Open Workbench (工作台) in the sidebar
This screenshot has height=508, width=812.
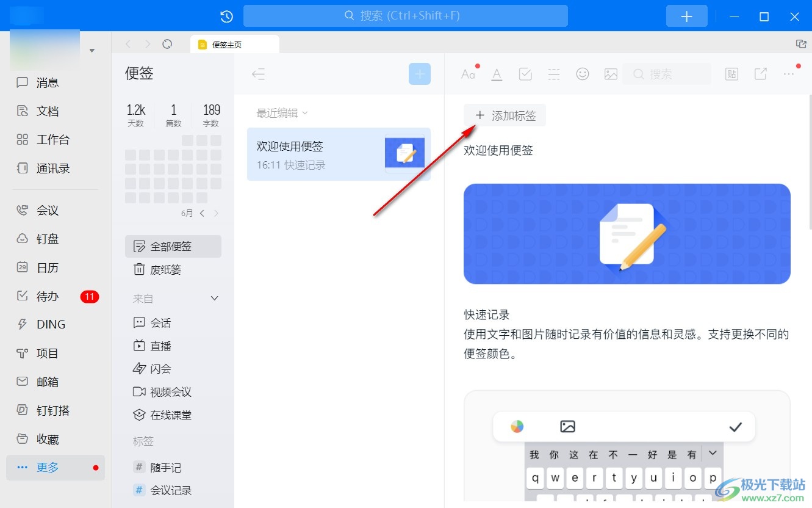point(56,140)
